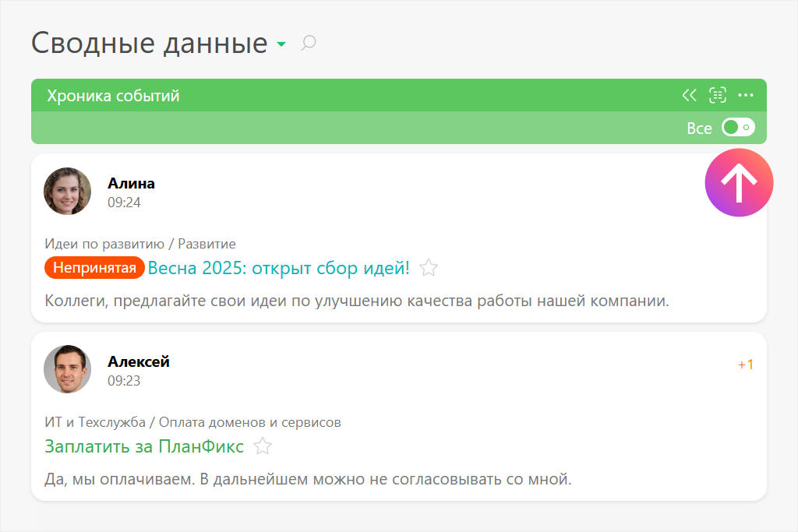This screenshot has height=532, width=798.
Task: Click the frame icon in Хроника событий header
Action: pos(717,96)
